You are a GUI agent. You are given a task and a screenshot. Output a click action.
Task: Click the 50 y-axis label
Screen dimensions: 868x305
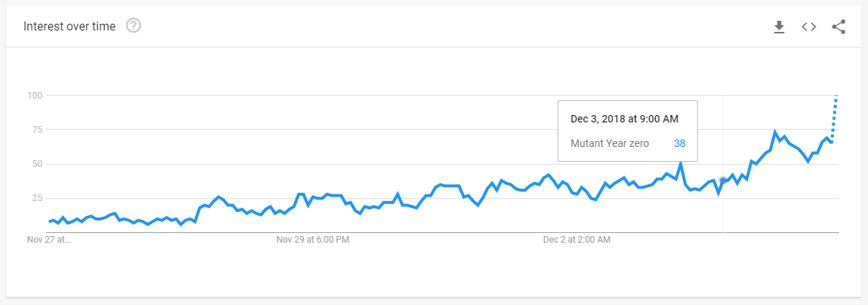coord(38,164)
